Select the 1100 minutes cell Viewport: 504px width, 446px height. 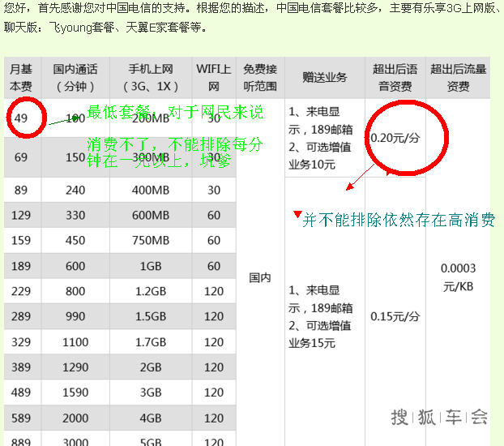point(75,341)
